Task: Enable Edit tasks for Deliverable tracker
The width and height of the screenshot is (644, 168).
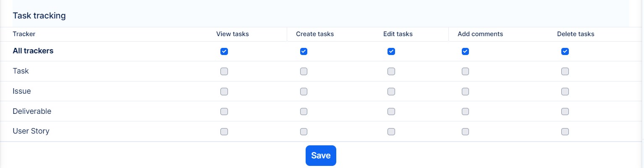Action: pyautogui.click(x=391, y=111)
